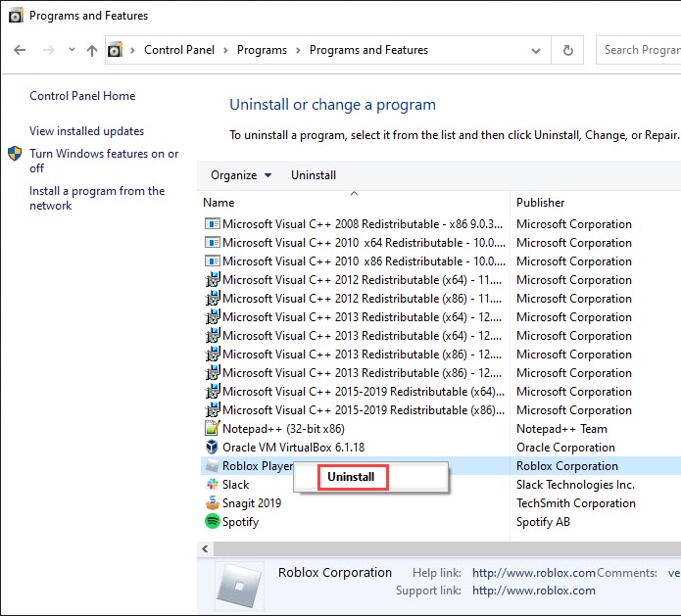The width and height of the screenshot is (681, 616).
Task: Click Programs and Features window title icon
Action: click(16, 16)
